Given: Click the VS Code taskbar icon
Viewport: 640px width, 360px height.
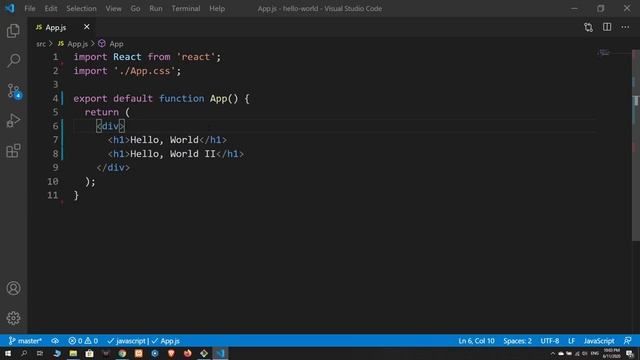Looking at the screenshot, I should pyautogui.click(x=220, y=353).
